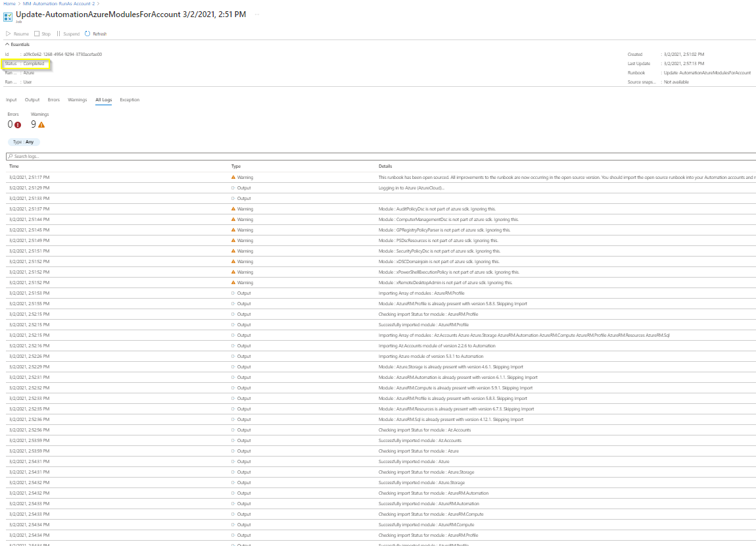This screenshot has height=546, width=756.
Task: Open MM Automation RunAs Account 2 breadcrumb
Action: point(59,3)
